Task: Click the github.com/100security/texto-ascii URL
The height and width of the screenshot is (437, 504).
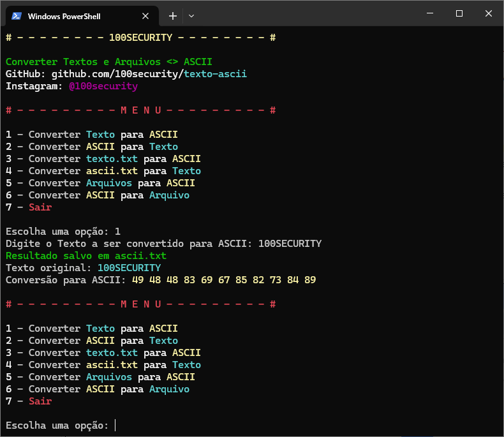Action: [x=149, y=74]
